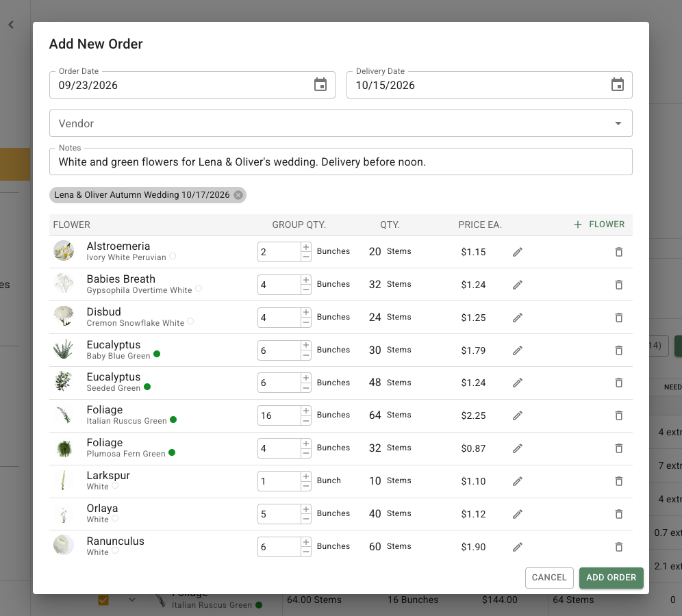Image resolution: width=682 pixels, height=616 pixels.
Task: Delete the Plumosa Fern Green row
Action: coord(619,448)
